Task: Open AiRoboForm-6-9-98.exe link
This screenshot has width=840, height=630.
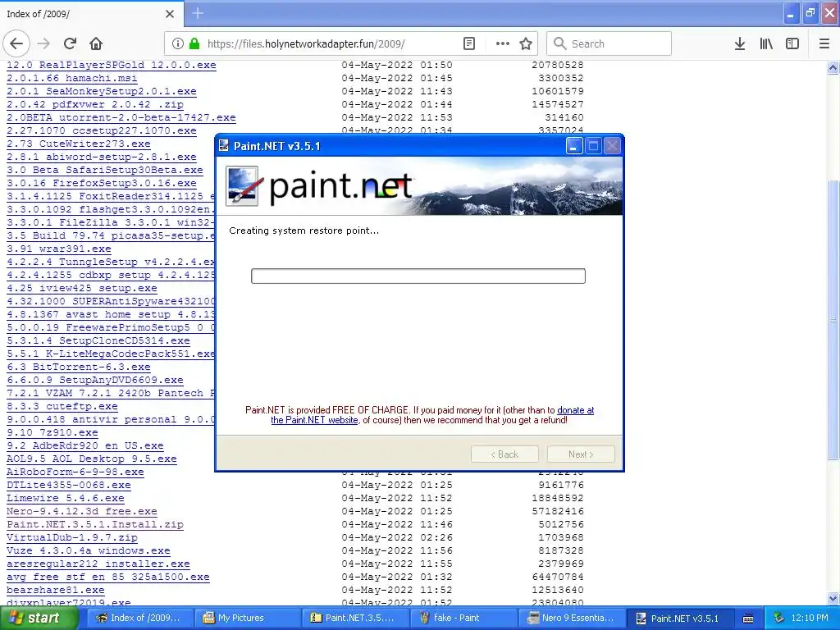Action: pos(75,472)
